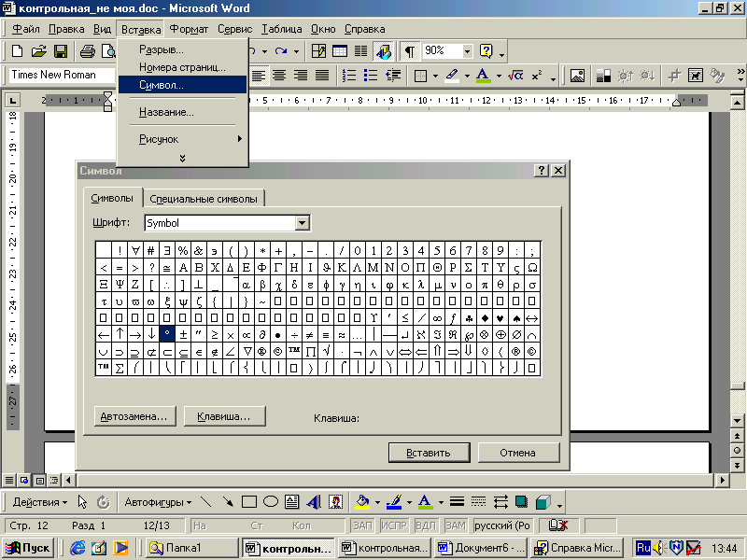Switch to Папка1 taskbar window
Viewport: 747px width, 560px height.
191,548
